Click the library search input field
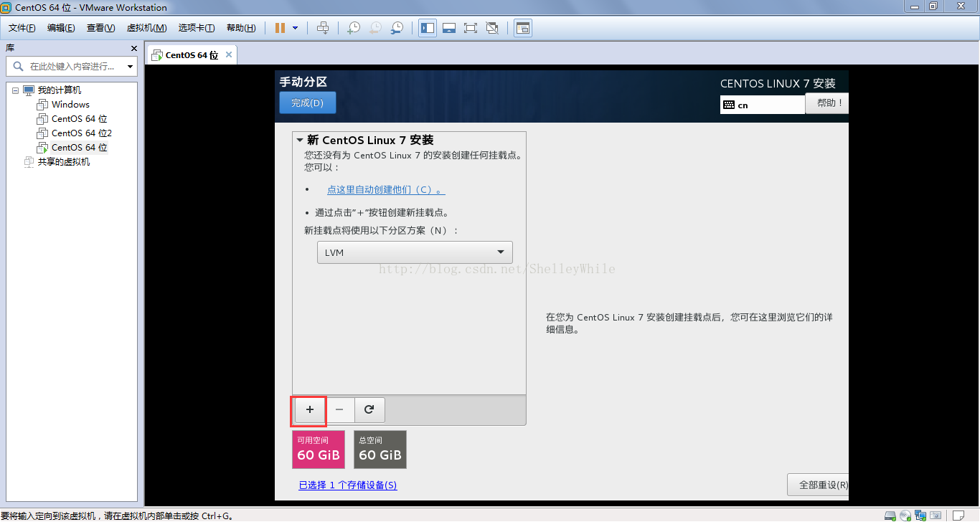 coord(72,66)
